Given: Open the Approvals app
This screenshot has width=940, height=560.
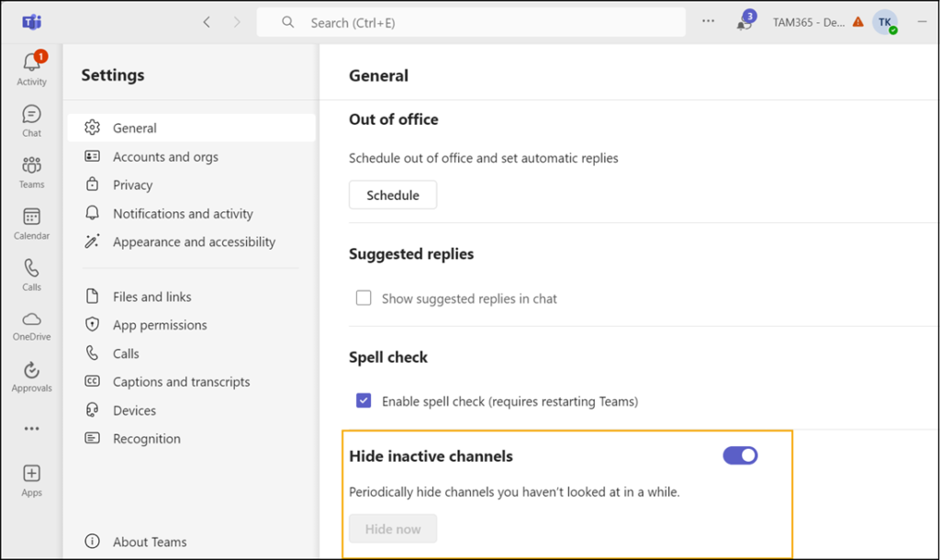Looking at the screenshot, I should [x=30, y=375].
